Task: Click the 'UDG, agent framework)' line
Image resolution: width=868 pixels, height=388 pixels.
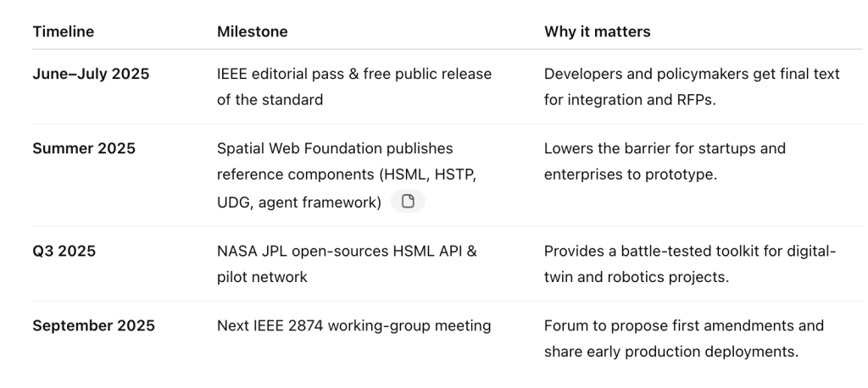Action: click(299, 202)
